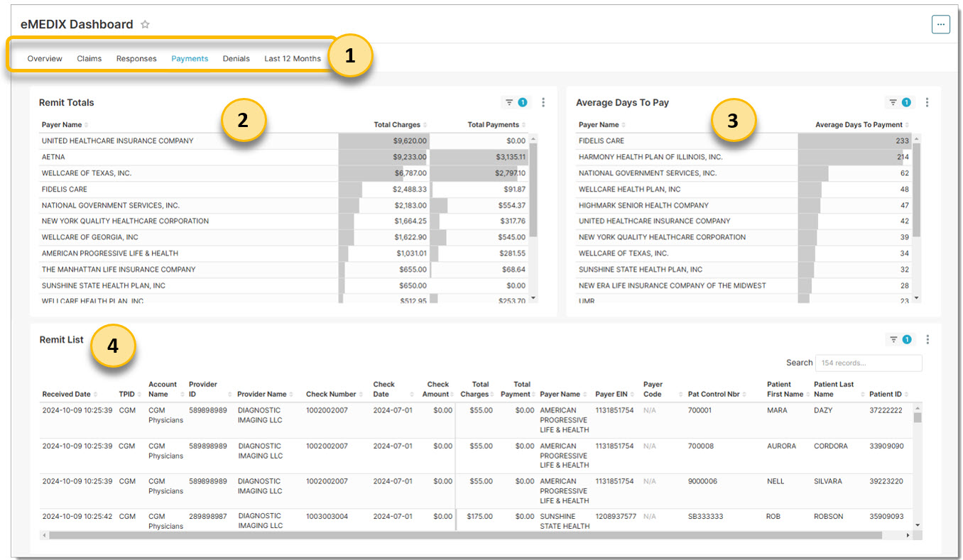Select THE MANHATTAN LIFE INSURANCE COMPANY row
The height and width of the screenshot is (560, 963).
(x=283, y=270)
